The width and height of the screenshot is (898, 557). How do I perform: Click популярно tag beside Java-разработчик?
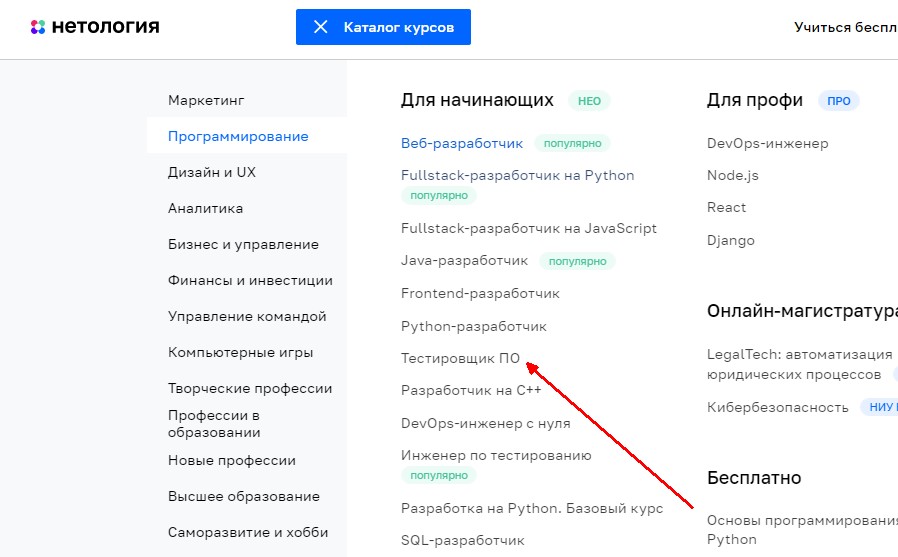(577, 261)
